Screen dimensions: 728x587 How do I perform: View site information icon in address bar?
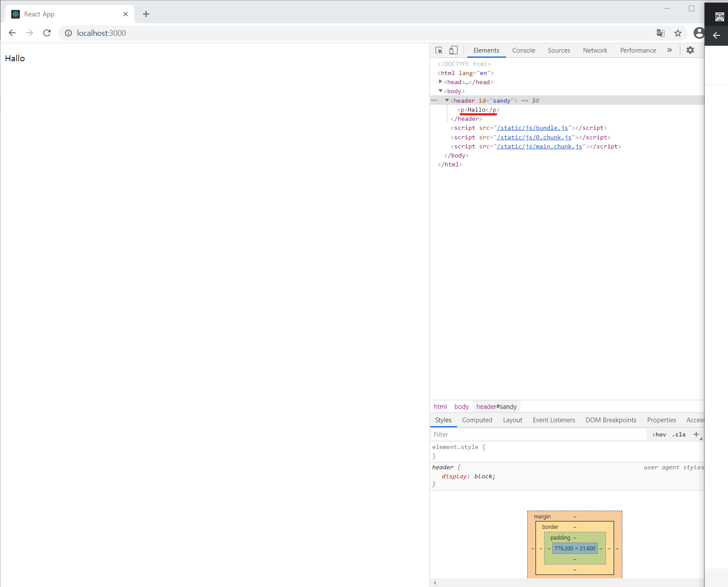click(x=68, y=33)
